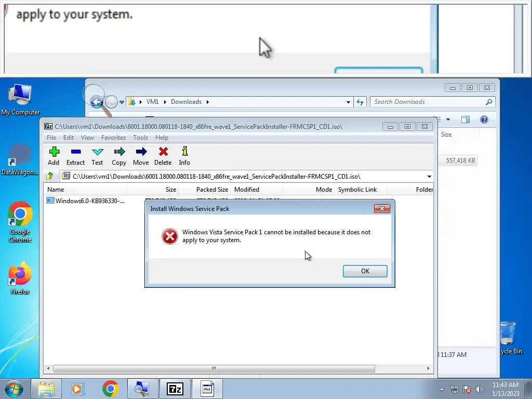
Task: Expand the 7-Zip address path dropdown
Action: [429, 177]
